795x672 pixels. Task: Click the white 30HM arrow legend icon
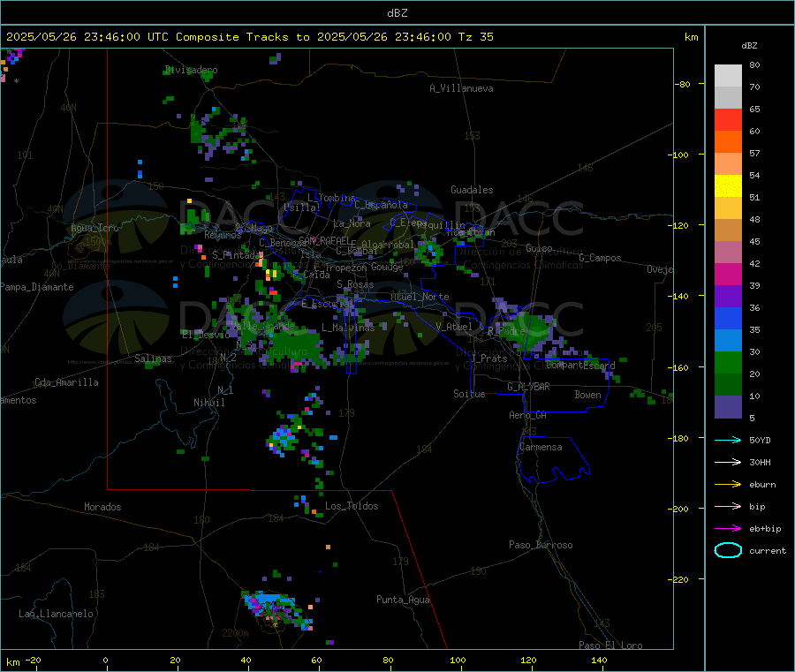728,462
